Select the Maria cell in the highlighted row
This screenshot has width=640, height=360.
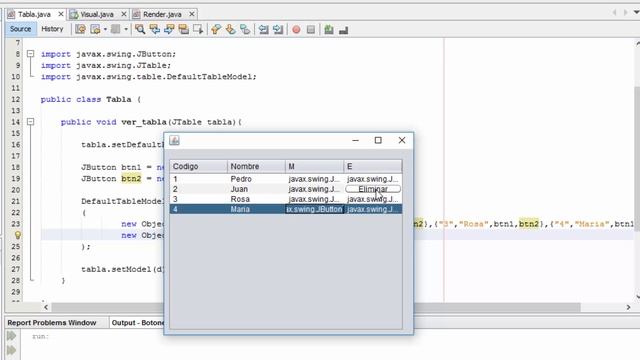click(256, 209)
